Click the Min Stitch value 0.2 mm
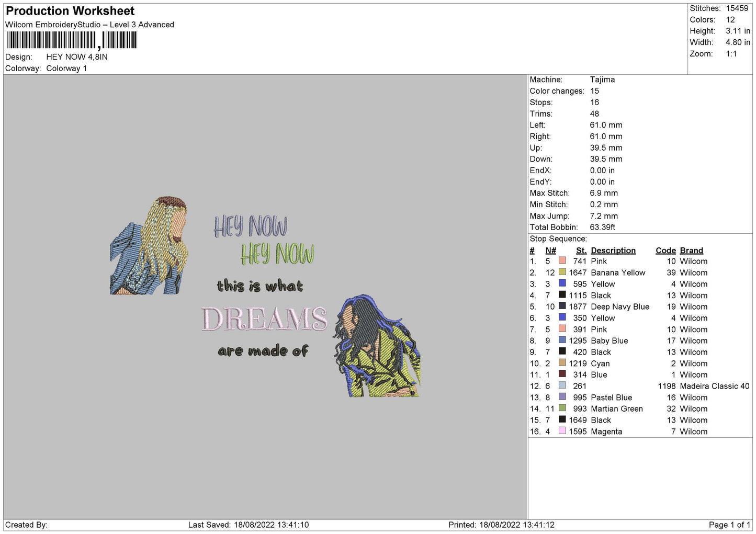This screenshot has width=756, height=534. click(604, 204)
